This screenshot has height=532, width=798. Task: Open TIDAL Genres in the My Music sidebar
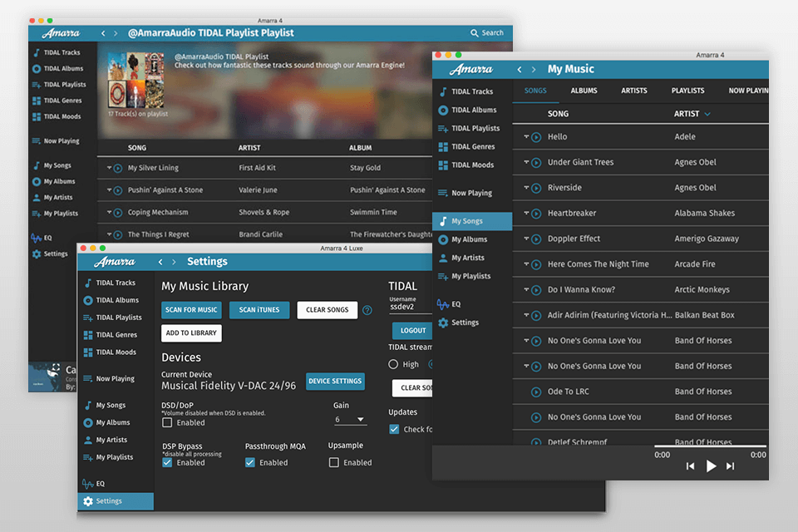point(466,146)
